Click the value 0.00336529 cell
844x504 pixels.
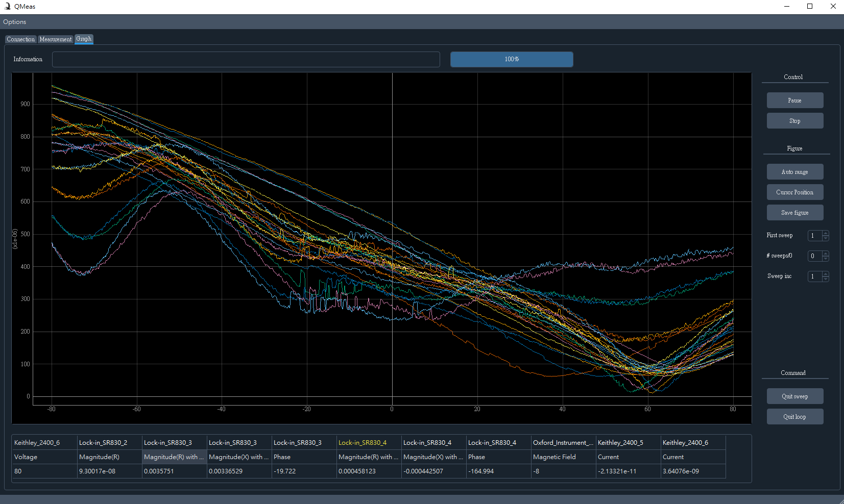239,471
